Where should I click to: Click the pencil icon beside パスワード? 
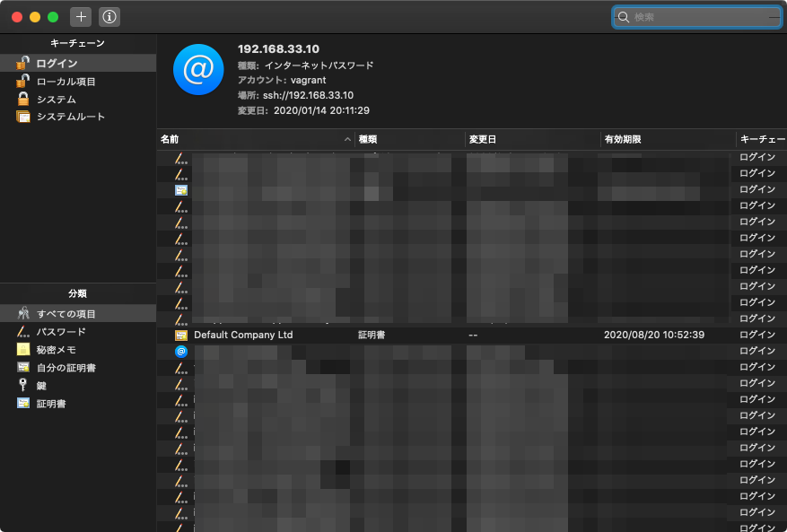click(x=23, y=332)
